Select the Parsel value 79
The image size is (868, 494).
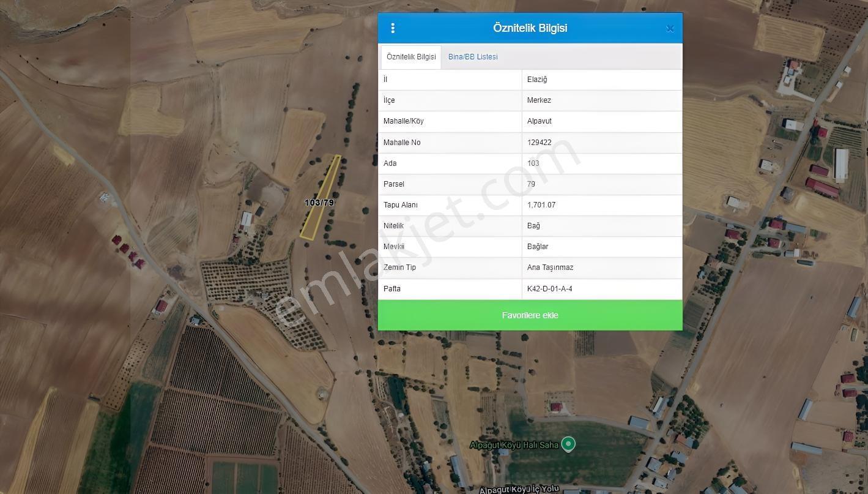[x=531, y=184]
